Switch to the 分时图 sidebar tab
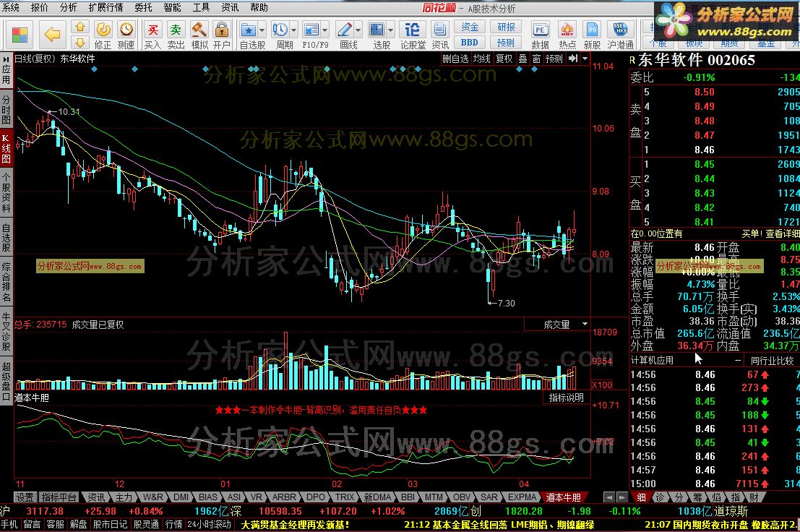800x532 pixels. [x=6, y=109]
